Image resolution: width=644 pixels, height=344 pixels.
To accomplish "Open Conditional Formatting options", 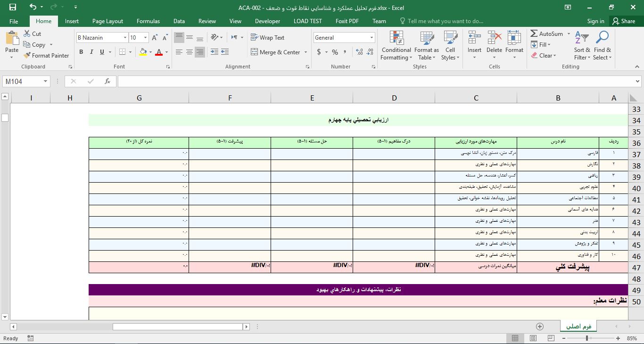I will tap(396, 45).
